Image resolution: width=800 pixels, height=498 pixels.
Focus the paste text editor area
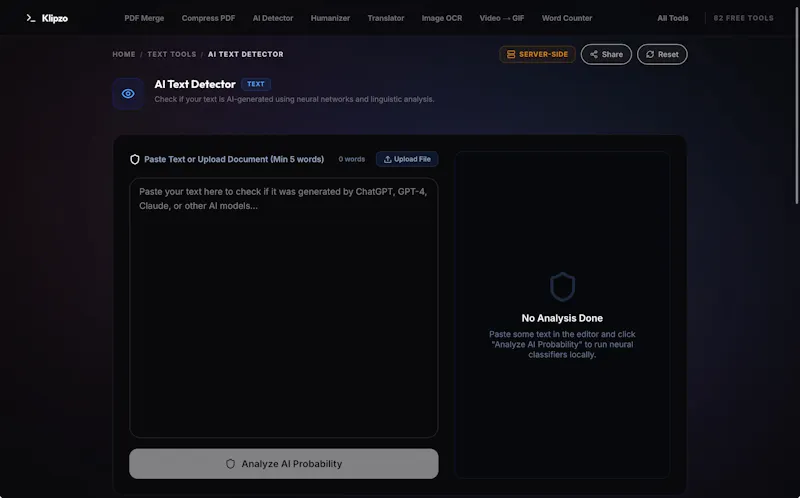pyautogui.click(x=284, y=308)
